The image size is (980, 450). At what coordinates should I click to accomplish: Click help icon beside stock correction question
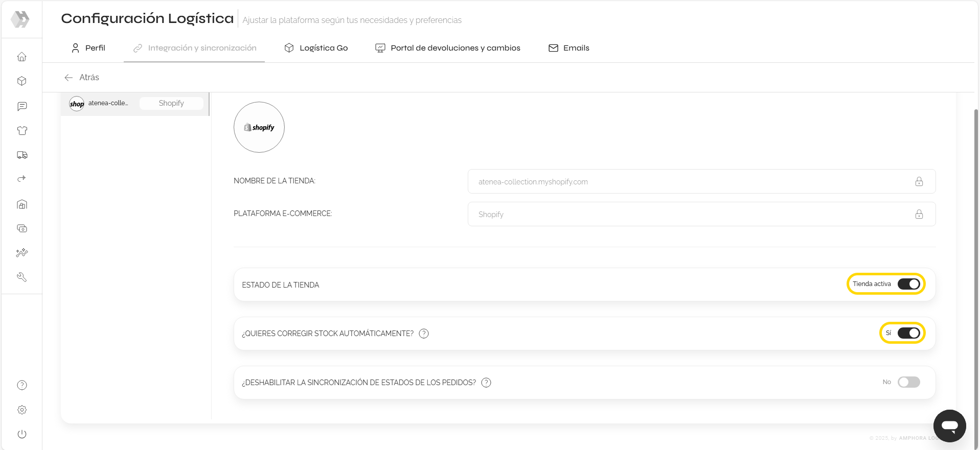(x=424, y=334)
